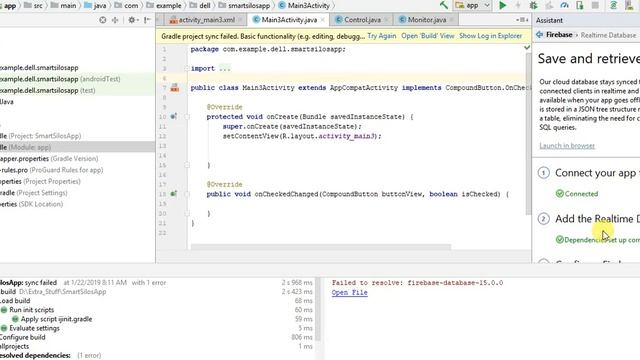
Task: Run the app with the green play button
Action: (x=503, y=5)
